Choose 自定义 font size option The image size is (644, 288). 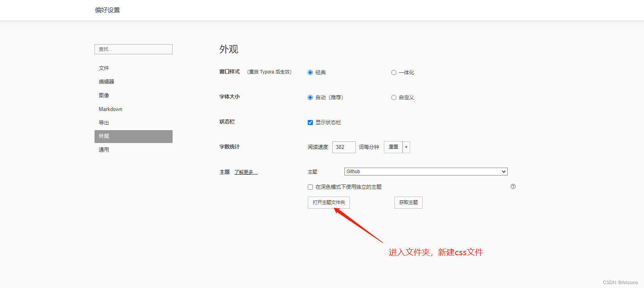coord(394,97)
